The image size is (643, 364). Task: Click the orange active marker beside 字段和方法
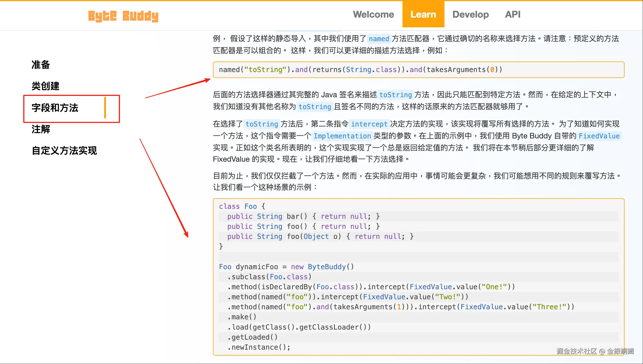pyautogui.click(x=105, y=108)
